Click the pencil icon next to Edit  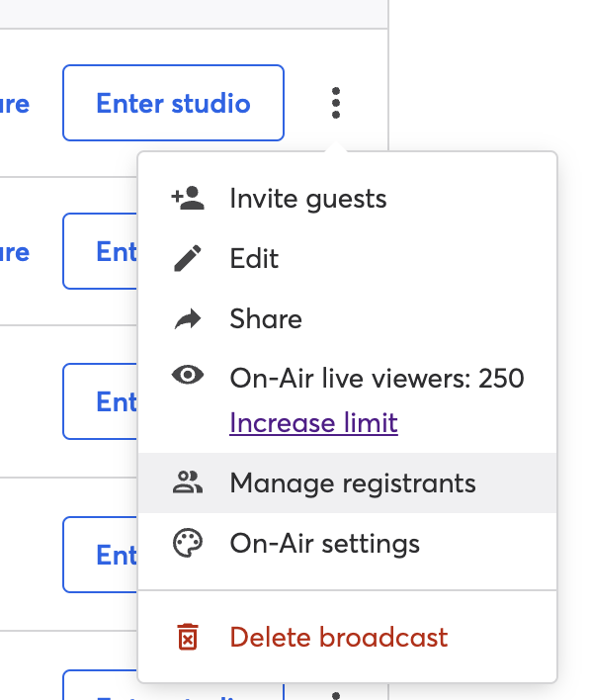(188, 258)
